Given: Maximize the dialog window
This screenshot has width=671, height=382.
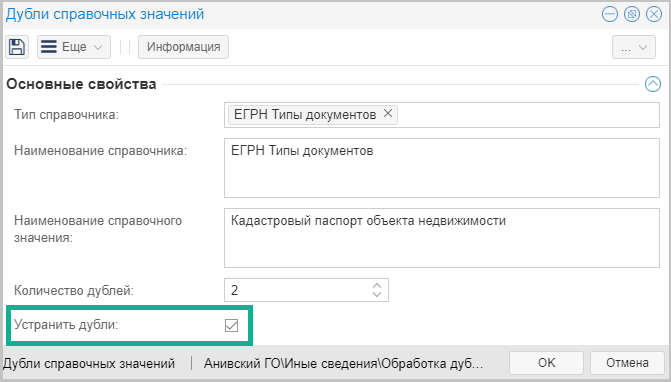Looking at the screenshot, I should click(632, 14).
